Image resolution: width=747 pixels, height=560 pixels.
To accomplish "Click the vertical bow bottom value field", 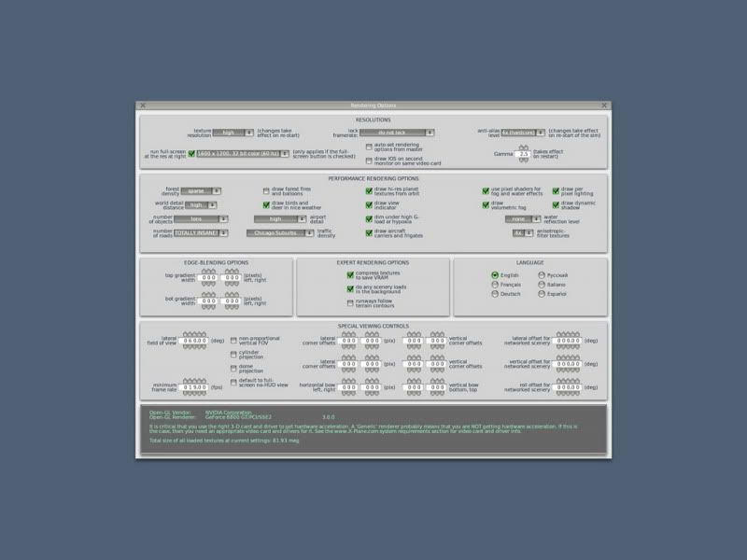I will (x=414, y=387).
